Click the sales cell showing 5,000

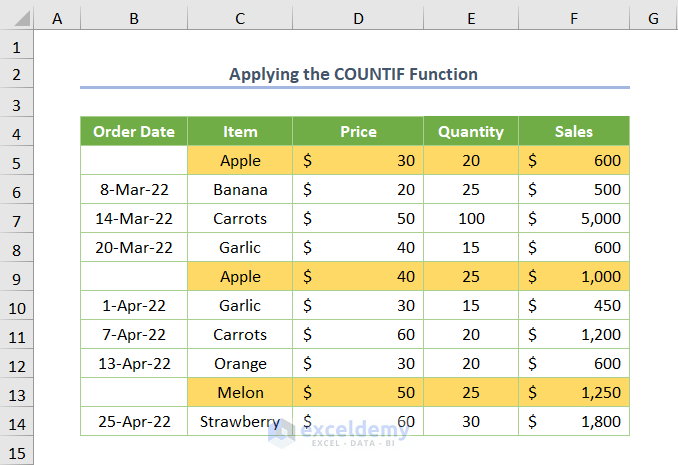(574, 219)
